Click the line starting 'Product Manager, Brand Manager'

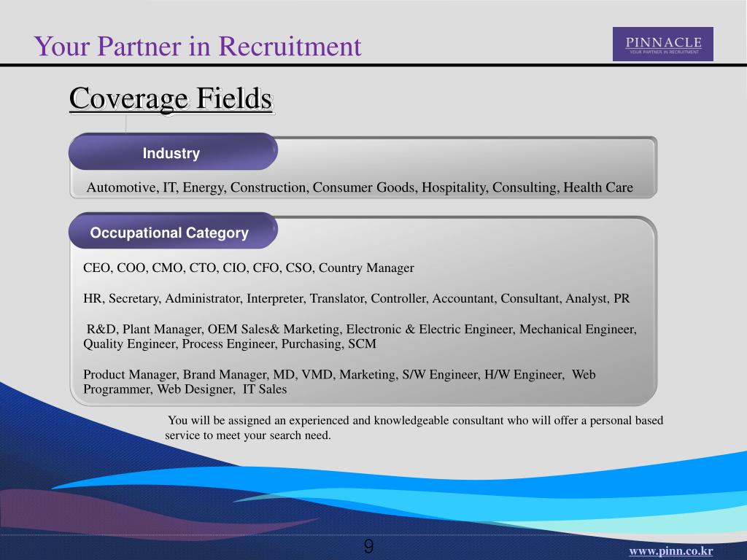[x=339, y=375]
